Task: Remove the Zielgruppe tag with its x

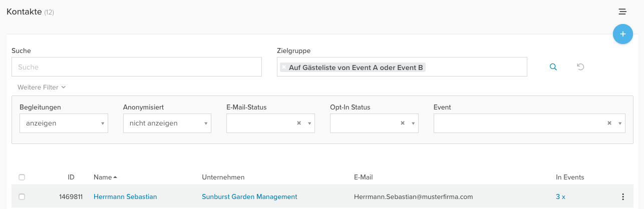Action: pos(284,67)
